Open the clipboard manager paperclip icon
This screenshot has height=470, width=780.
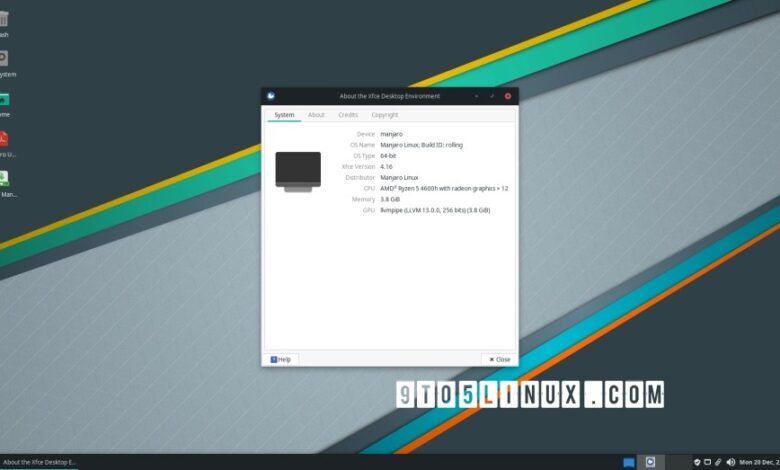point(718,463)
